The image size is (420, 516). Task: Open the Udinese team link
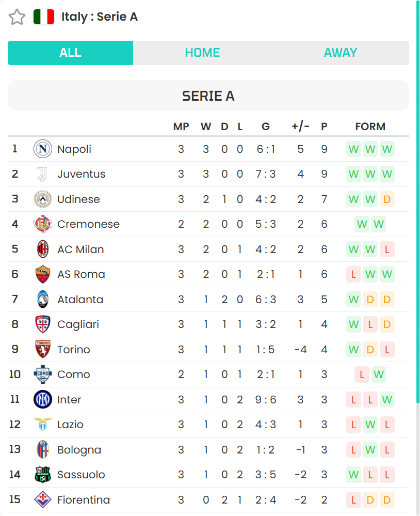click(78, 199)
